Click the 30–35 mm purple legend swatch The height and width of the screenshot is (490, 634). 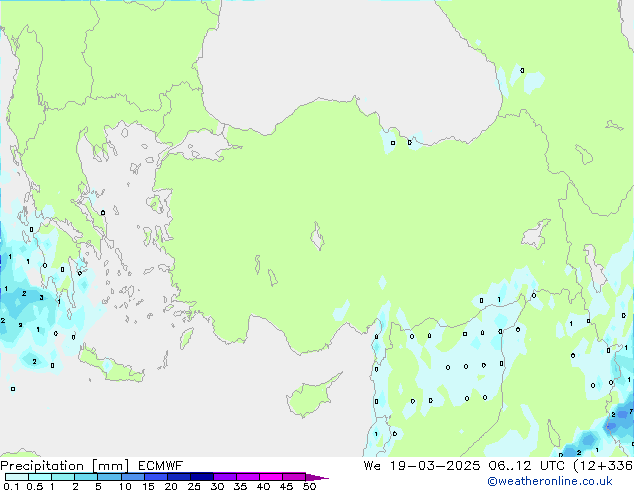[x=225, y=477]
